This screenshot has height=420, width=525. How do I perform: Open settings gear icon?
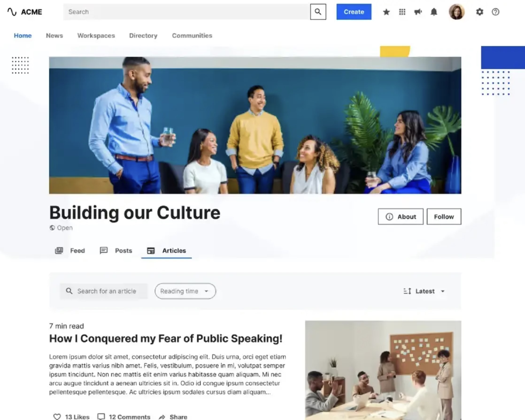coord(479,12)
